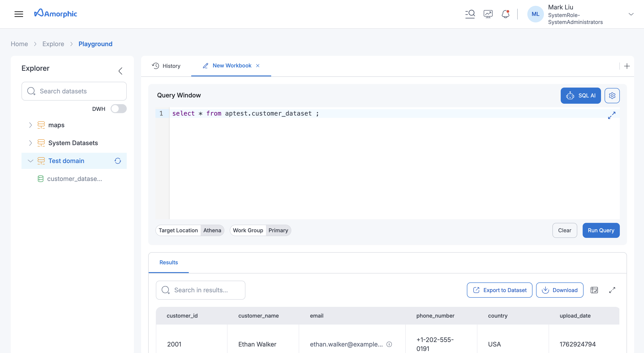
Task: View info tooltip beside ethan.walker's email
Action: click(x=389, y=344)
